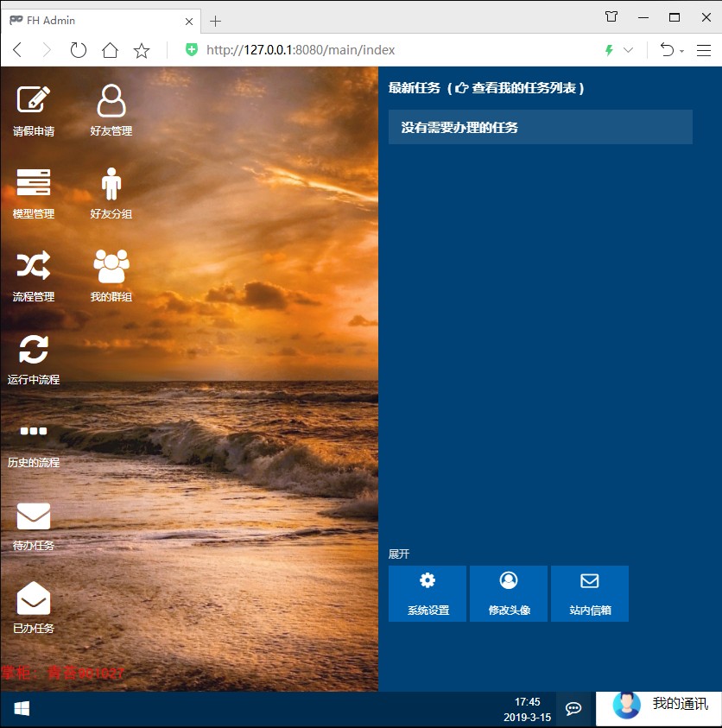Open the 站内信箱 inbox tile
Viewport: 722px width, 728px height.
[590, 593]
